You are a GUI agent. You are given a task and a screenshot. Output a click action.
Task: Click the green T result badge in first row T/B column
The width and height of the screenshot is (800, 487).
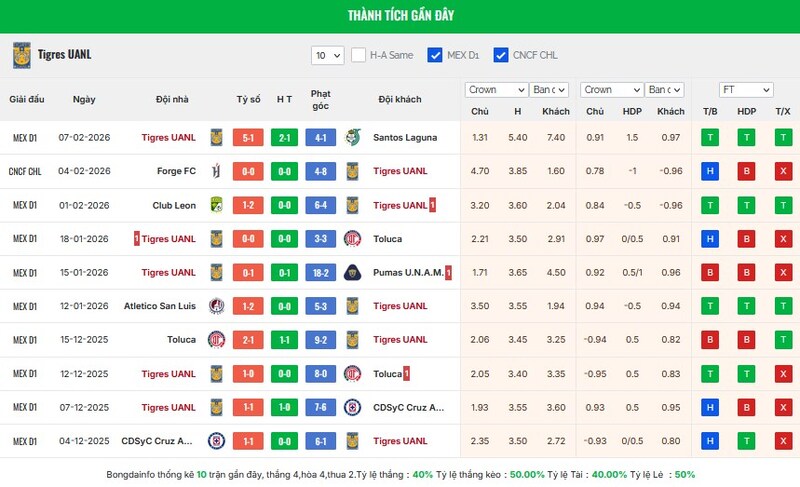[710, 137]
